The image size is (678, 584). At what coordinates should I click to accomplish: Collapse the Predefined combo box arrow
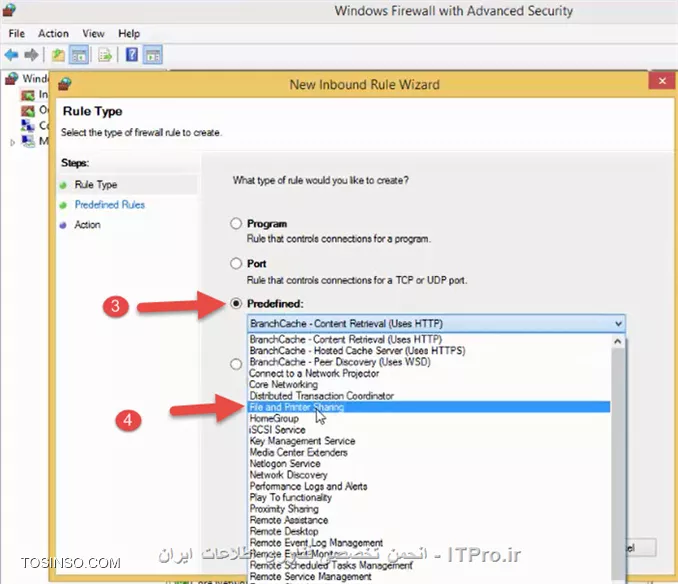point(618,323)
